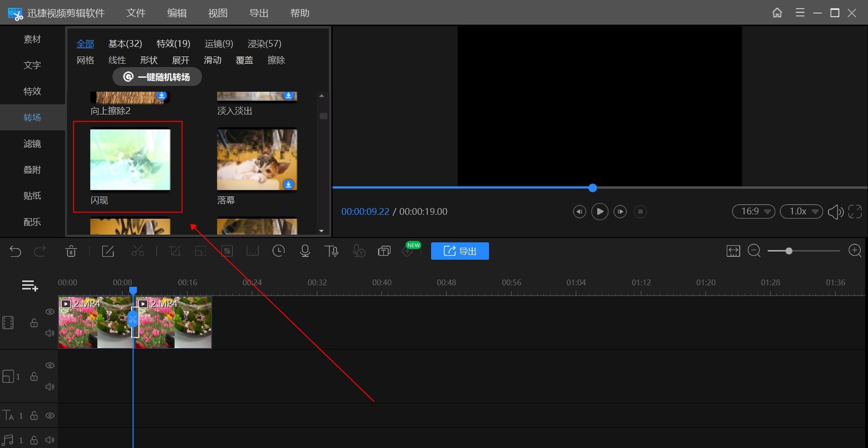Open the 16:9 aspect ratio dropdown
This screenshot has height=448, width=868.
tap(754, 211)
